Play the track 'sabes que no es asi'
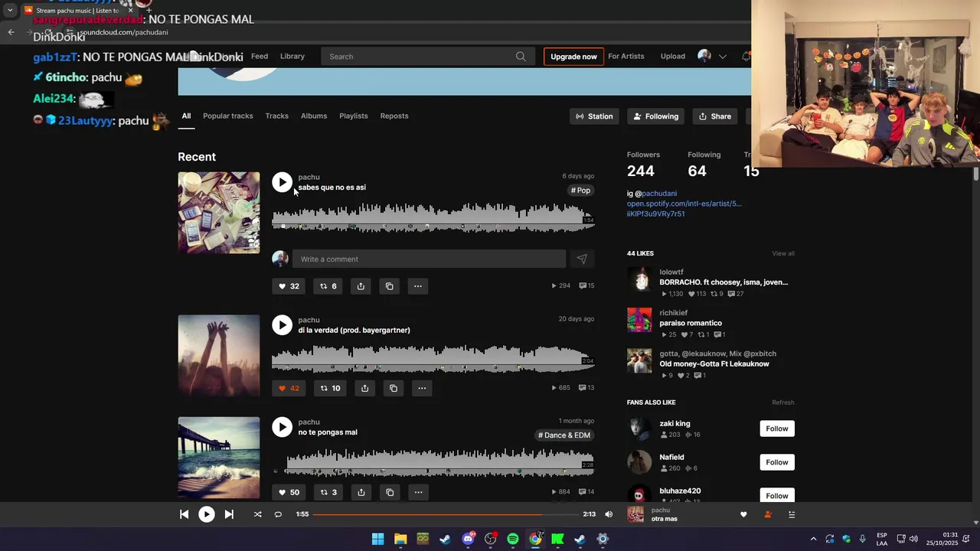This screenshot has height=551, width=980. 282,182
